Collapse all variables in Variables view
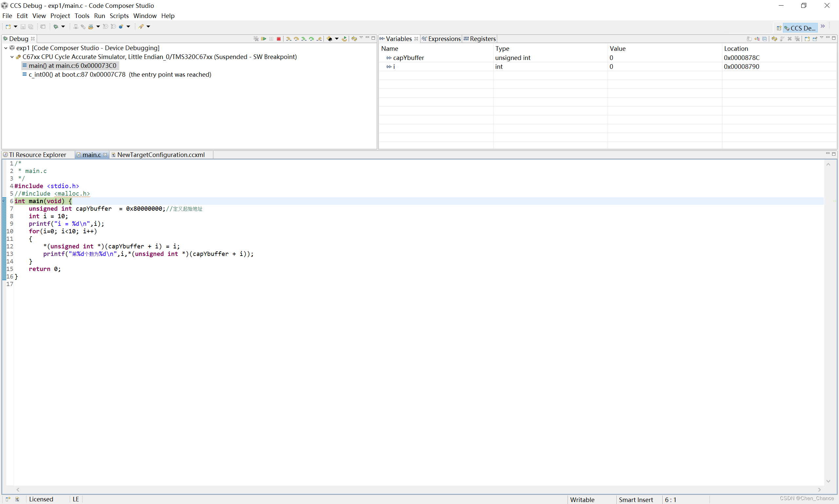839x504 pixels. (765, 39)
